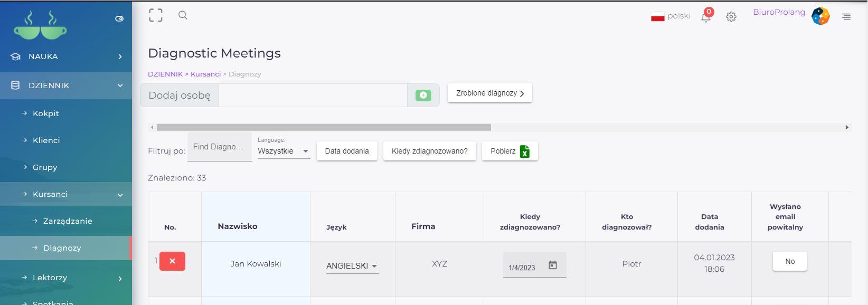
Task: Click green add person plus button
Action: [x=423, y=96]
